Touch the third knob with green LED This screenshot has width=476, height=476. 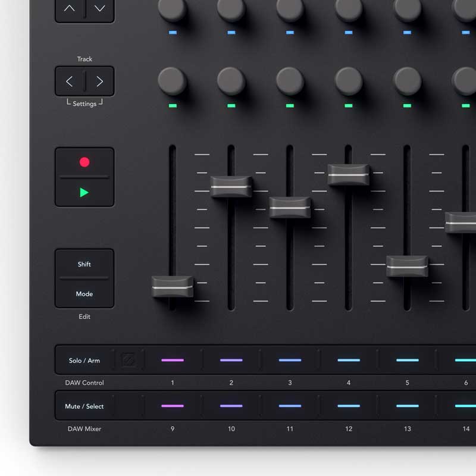(290, 81)
